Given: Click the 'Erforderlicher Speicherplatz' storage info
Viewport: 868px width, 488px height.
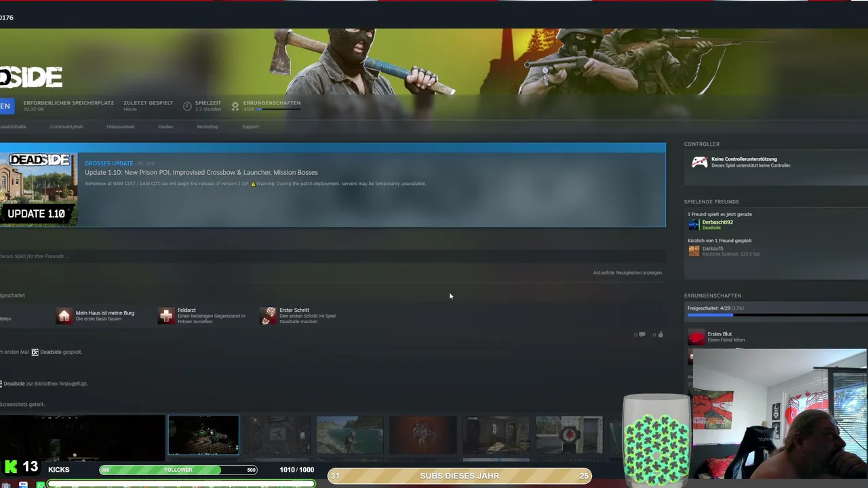Looking at the screenshot, I should pos(68,106).
